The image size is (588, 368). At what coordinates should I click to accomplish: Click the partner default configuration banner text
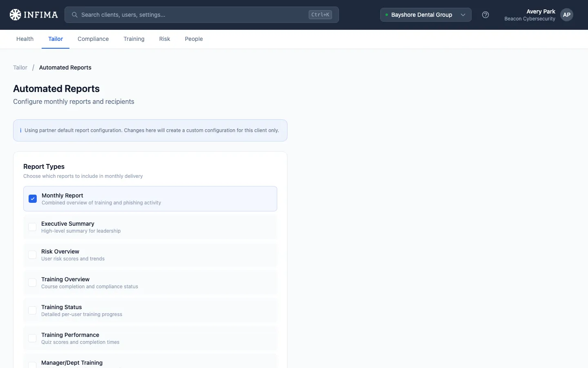click(x=152, y=130)
